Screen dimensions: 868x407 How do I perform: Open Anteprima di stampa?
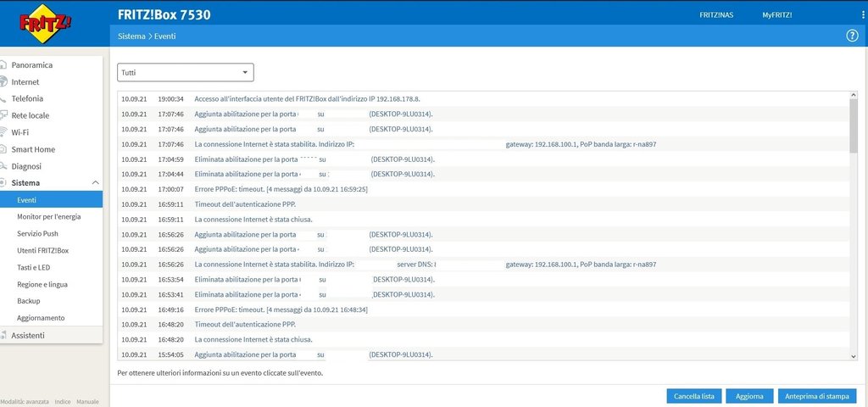point(816,396)
